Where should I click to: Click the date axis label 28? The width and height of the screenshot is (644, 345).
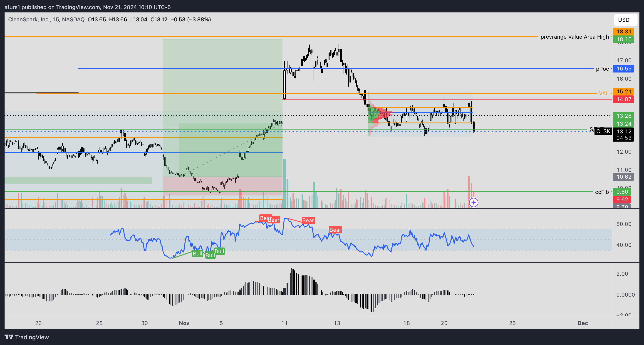[x=99, y=323]
